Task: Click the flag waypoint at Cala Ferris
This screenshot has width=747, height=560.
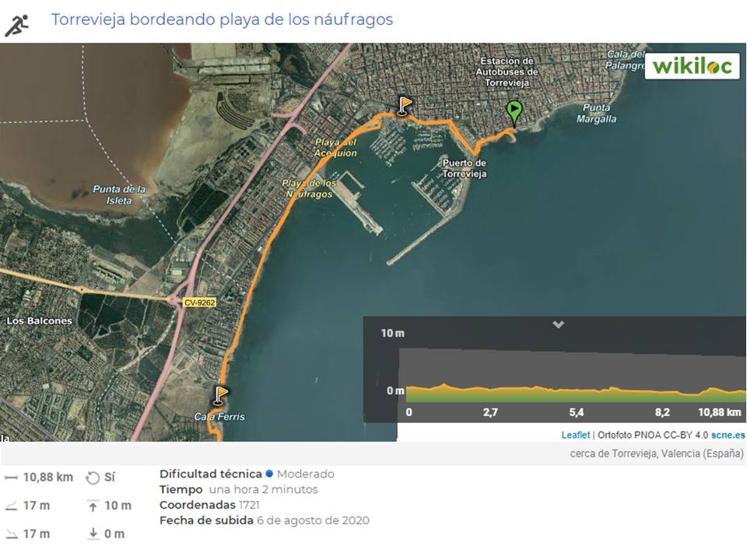Action: [221, 394]
